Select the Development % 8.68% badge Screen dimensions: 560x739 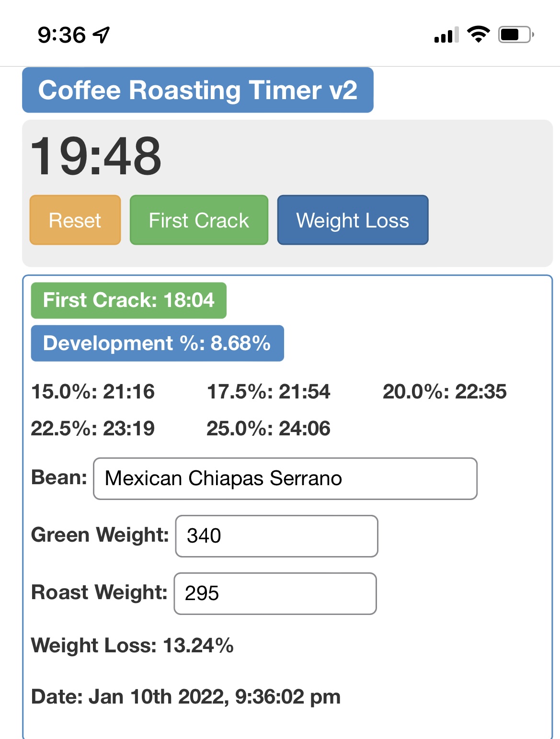coord(158,343)
